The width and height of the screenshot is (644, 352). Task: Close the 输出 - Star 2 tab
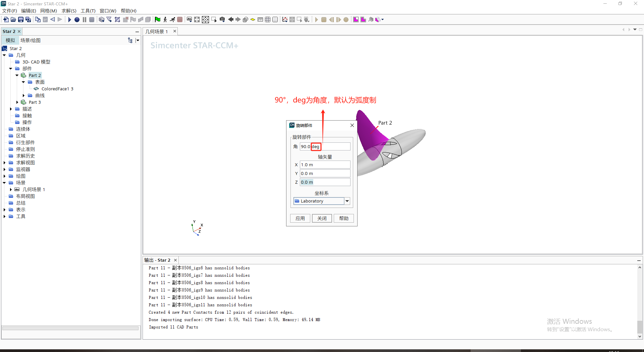175,260
